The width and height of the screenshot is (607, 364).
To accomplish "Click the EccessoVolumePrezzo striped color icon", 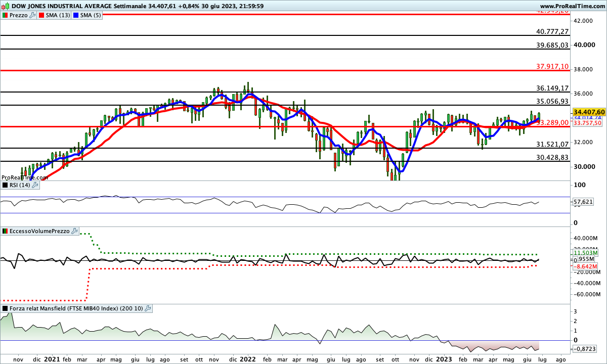I will 5,231.
